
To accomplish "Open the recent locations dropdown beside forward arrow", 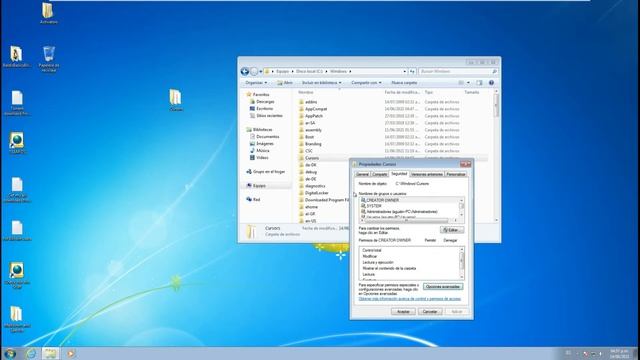I will [260, 71].
